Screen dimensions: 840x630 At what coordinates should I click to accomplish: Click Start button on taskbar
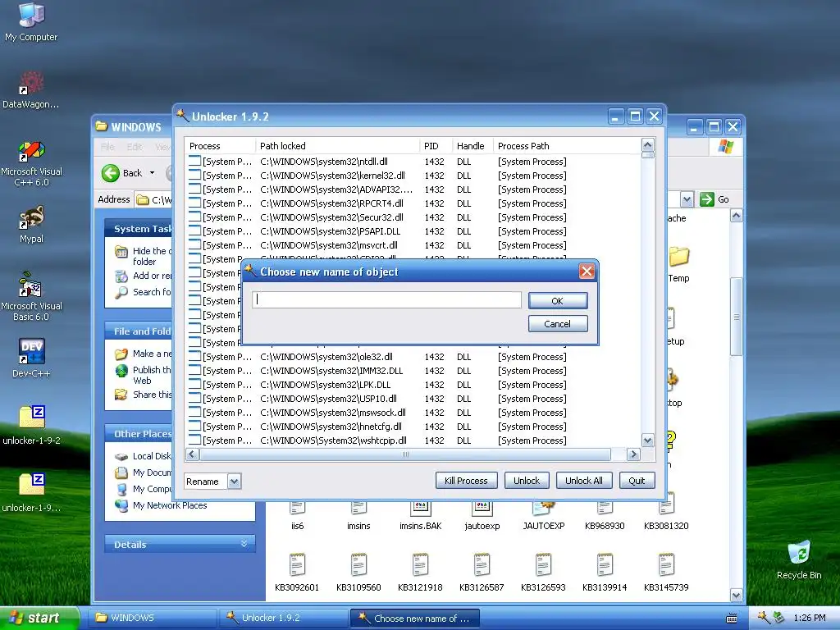[39, 618]
